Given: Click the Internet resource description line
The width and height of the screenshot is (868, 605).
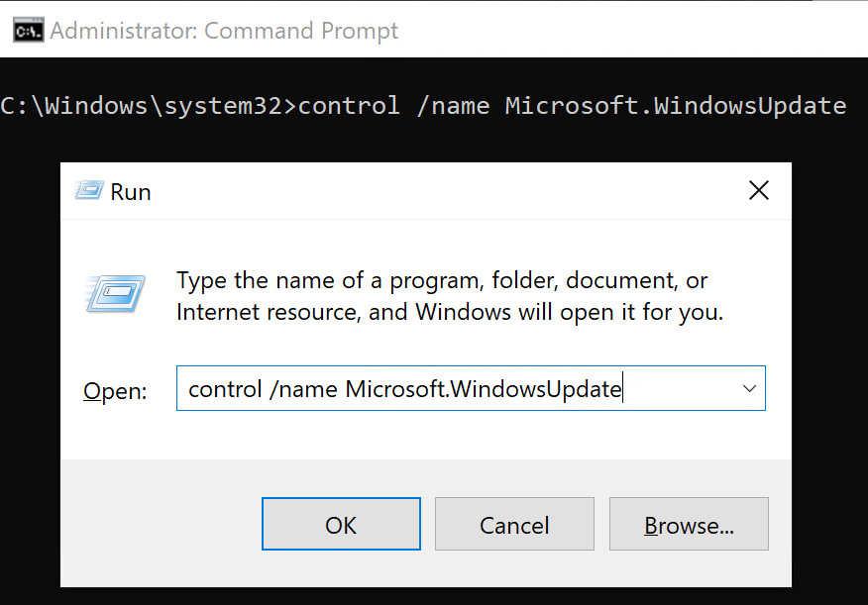Looking at the screenshot, I should pyautogui.click(x=450, y=313).
